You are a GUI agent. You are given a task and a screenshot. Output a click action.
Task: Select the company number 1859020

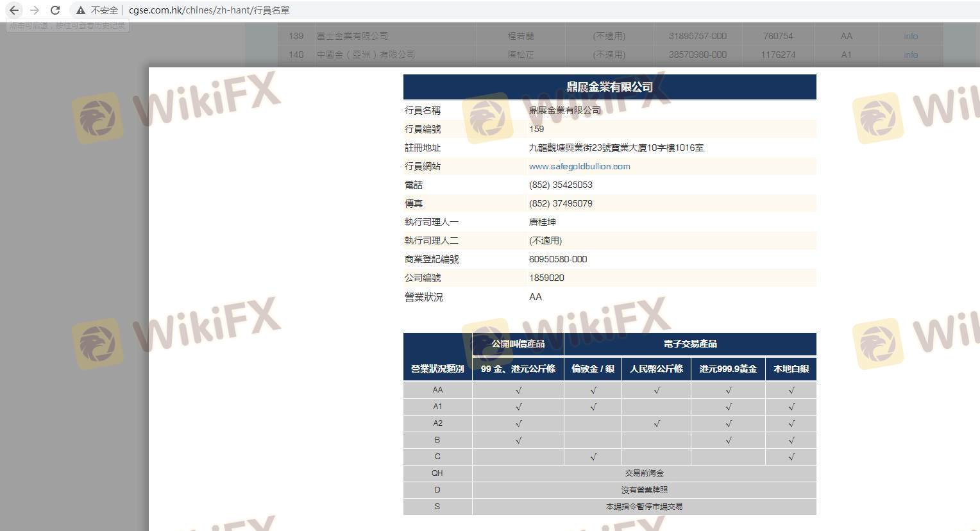click(x=546, y=278)
